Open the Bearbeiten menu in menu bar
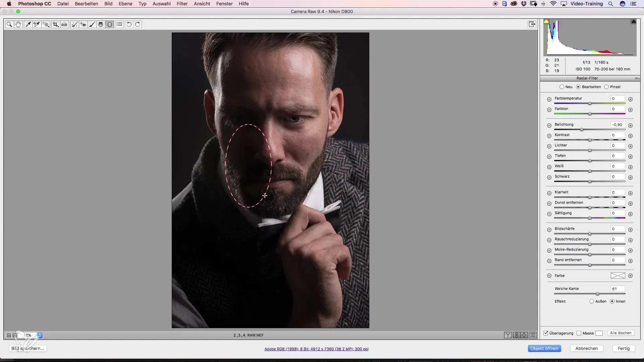 click(87, 4)
